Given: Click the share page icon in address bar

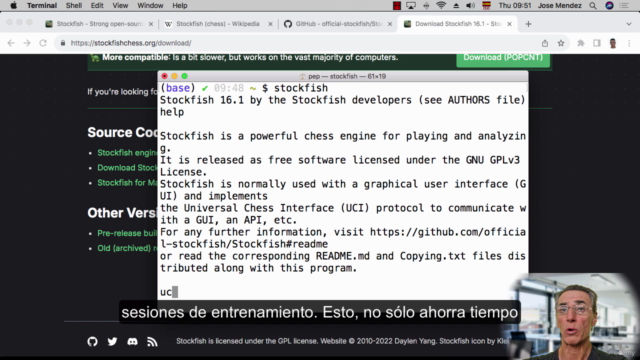Looking at the screenshot, I should 545,43.
